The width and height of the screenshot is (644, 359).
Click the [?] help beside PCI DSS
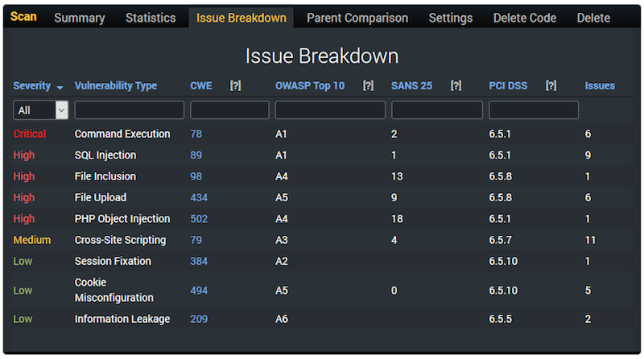coord(551,86)
